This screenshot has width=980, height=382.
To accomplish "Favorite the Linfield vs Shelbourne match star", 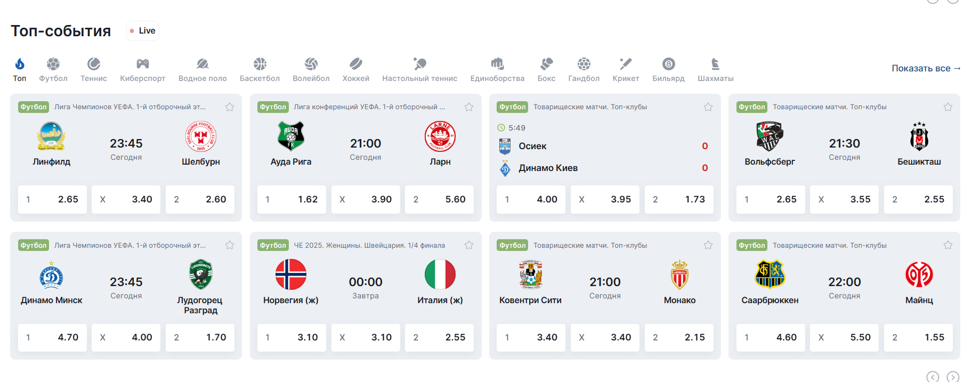I will 230,107.
